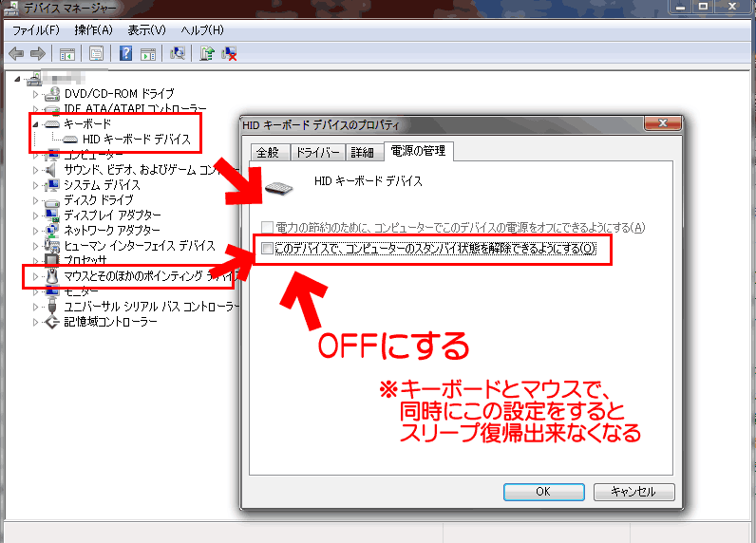Click the Update driver software toolbar icon
756x543 pixels.
[207, 53]
